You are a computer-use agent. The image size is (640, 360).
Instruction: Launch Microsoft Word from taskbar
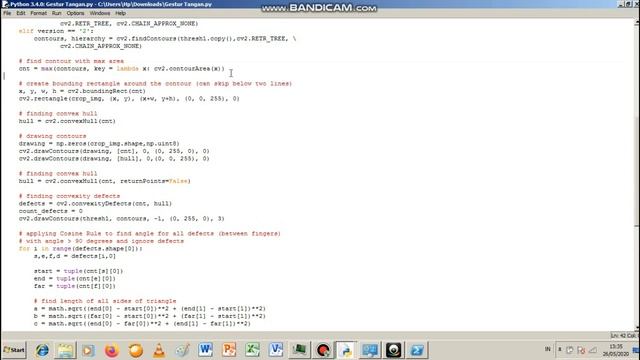205,350
